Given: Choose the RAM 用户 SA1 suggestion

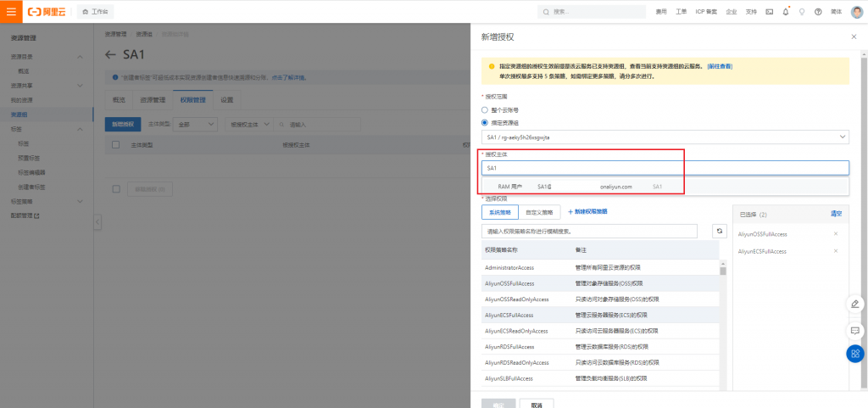Looking at the screenshot, I should [665, 187].
